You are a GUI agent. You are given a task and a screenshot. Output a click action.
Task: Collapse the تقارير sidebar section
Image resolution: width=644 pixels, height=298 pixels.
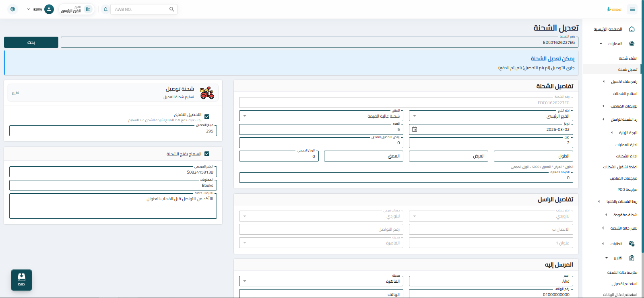(x=607, y=258)
